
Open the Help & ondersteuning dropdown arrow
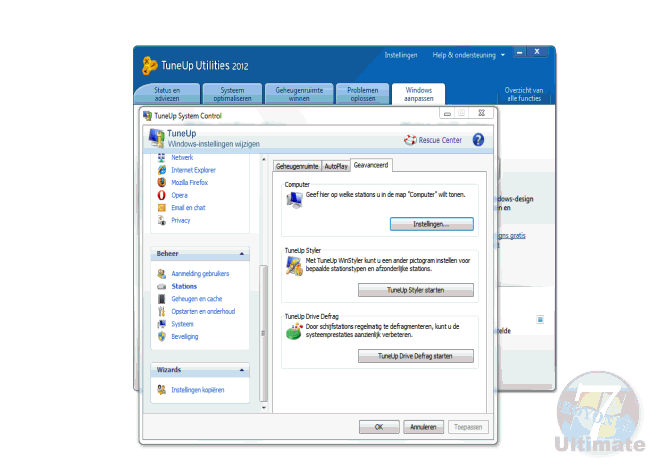coord(503,55)
